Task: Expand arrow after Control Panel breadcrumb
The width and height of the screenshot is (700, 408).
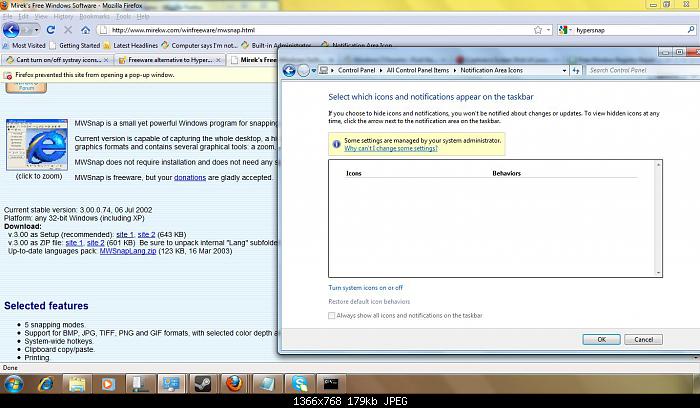Action: 381,71
